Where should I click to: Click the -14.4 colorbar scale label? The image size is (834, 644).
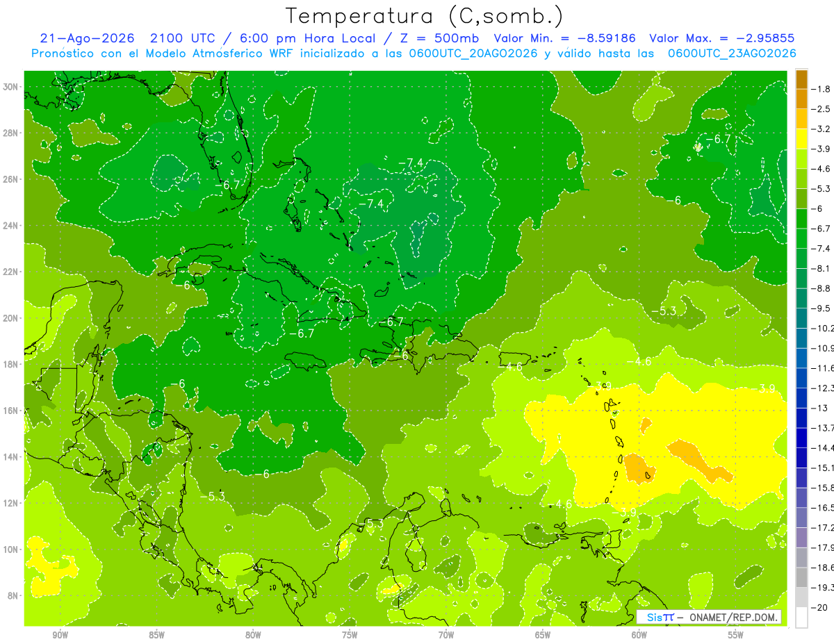(x=824, y=447)
